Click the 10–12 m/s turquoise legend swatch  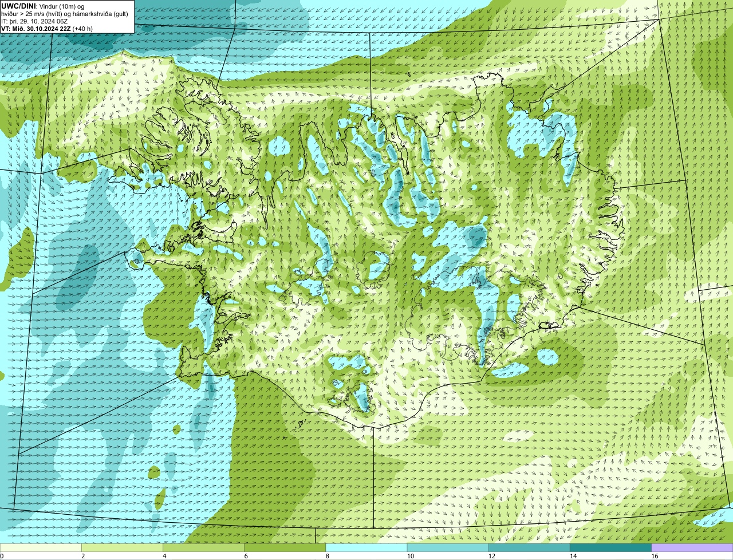[447, 547]
